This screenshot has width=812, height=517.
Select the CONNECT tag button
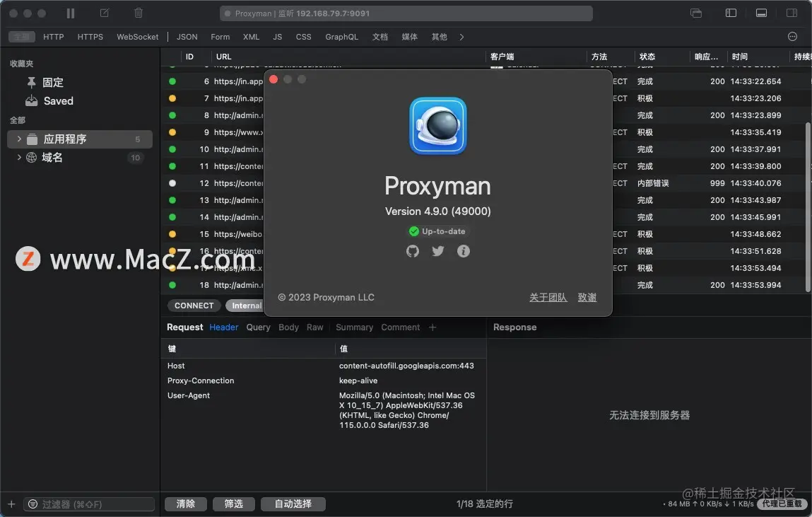(x=194, y=306)
